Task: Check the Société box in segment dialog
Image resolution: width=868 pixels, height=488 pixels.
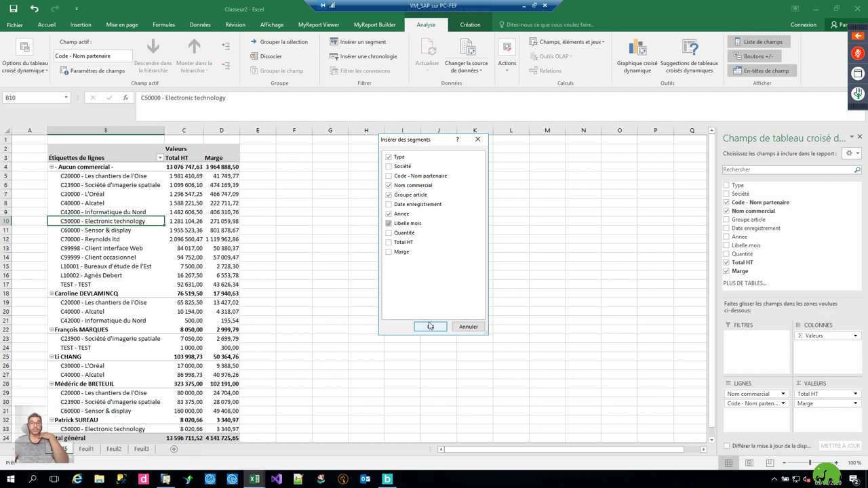Action: pyautogui.click(x=389, y=166)
